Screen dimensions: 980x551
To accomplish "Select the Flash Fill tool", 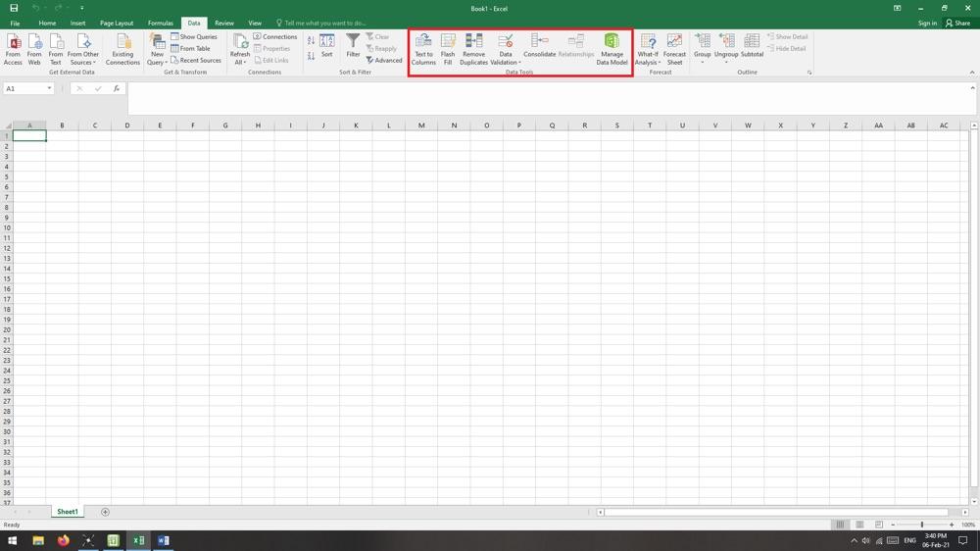I will point(448,50).
